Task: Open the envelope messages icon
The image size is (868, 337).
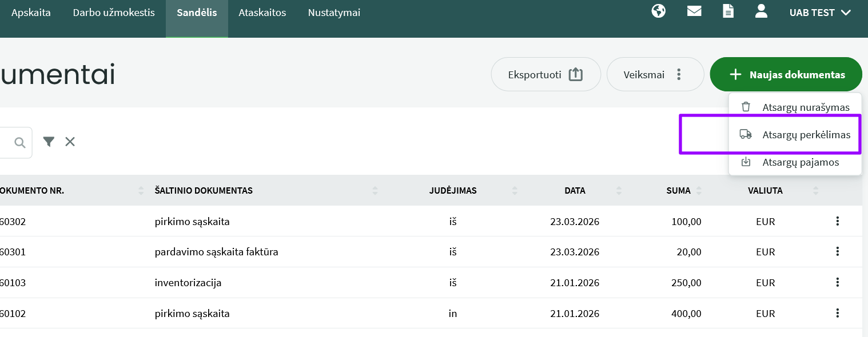Action: click(694, 11)
